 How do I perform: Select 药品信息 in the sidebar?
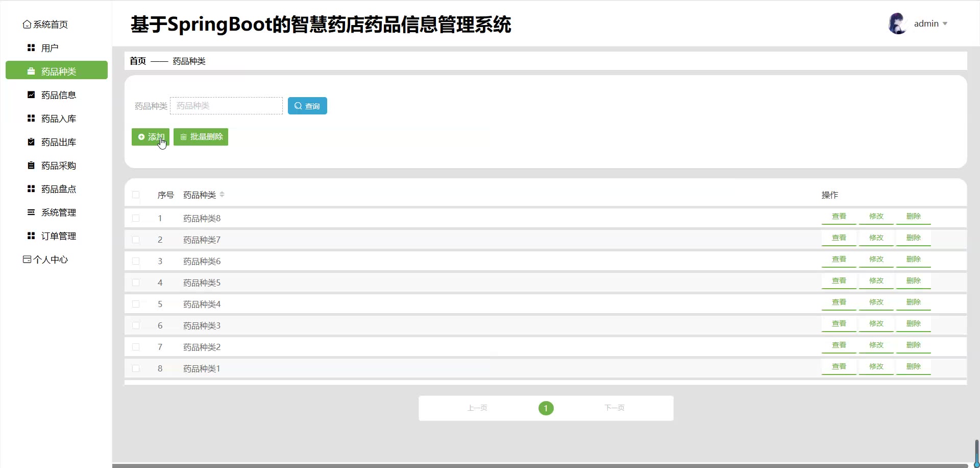[57, 95]
